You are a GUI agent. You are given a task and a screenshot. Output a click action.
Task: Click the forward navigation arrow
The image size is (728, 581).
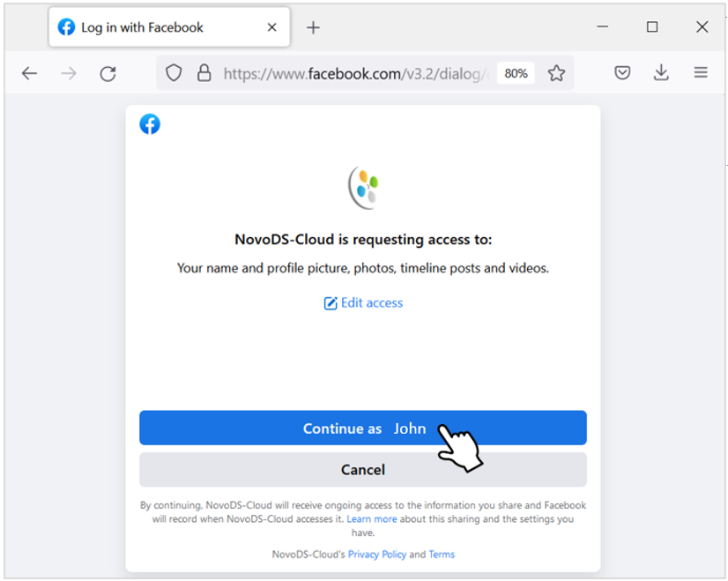(69, 73)
